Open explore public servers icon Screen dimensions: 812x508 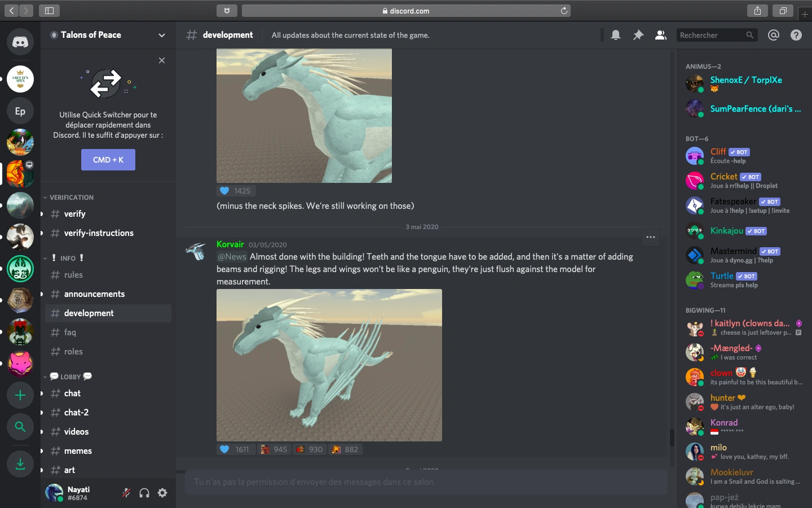(x=20, y=427)
